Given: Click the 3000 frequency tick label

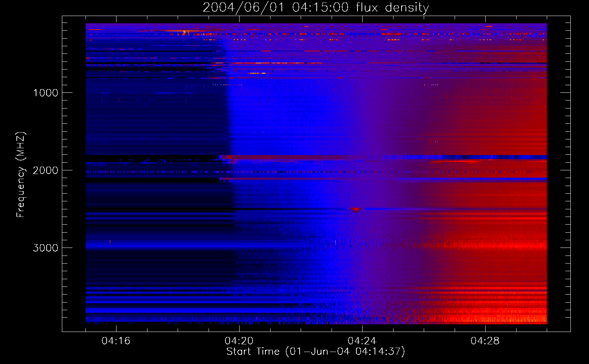Looking at the screenshot, I should (46, 248).
